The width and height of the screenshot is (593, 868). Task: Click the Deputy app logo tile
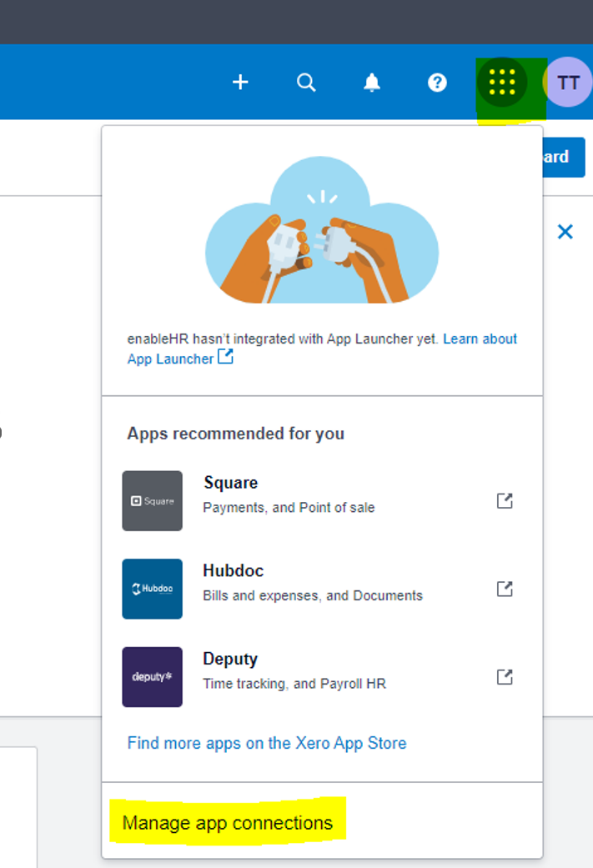click(x=153, y=677)
